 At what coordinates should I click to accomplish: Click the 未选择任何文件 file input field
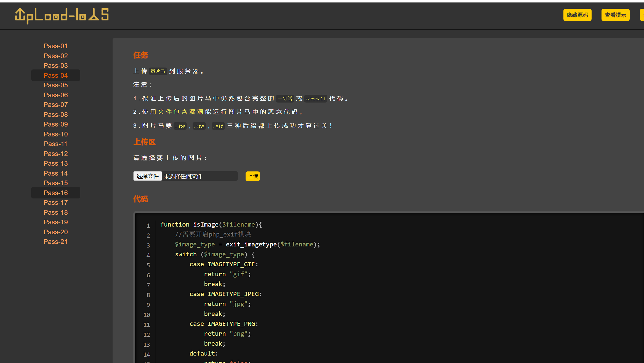point(199,176)
